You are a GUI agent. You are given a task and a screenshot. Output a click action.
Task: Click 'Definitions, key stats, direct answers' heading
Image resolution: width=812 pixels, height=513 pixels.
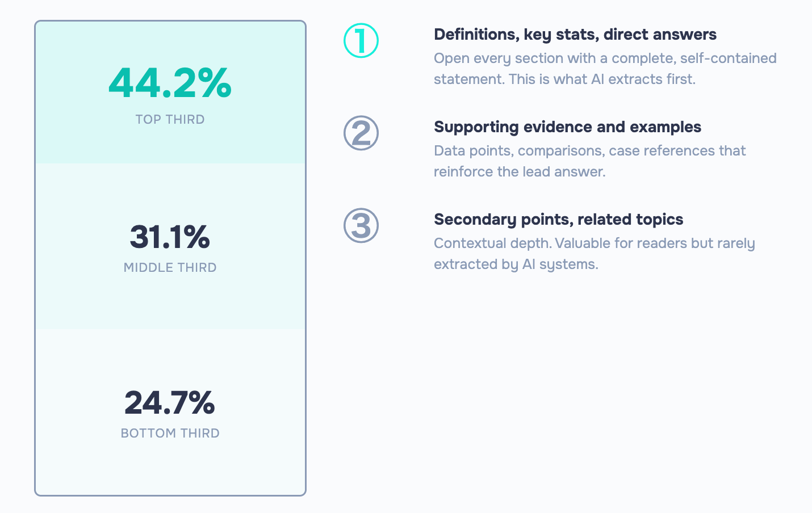(575, 35)
